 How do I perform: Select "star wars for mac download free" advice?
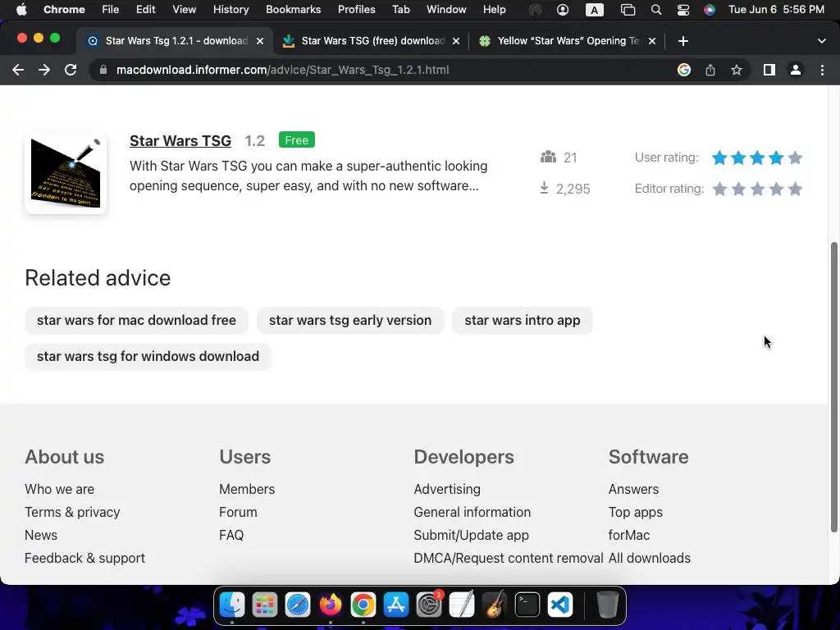pos(136,321)
